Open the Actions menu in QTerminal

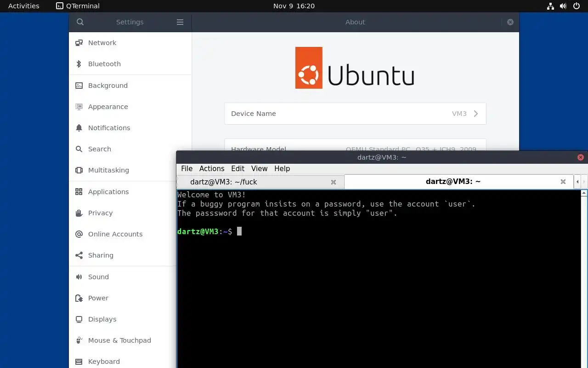coord(212,169)
